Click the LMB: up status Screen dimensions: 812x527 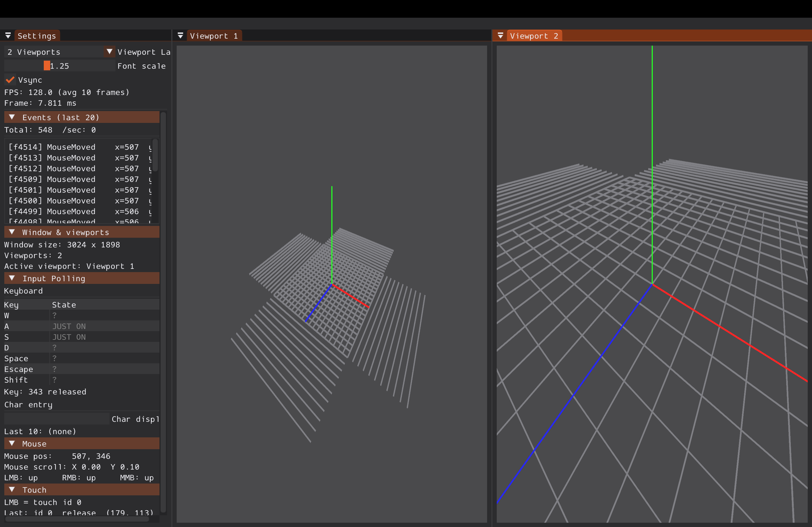point(21,478)
